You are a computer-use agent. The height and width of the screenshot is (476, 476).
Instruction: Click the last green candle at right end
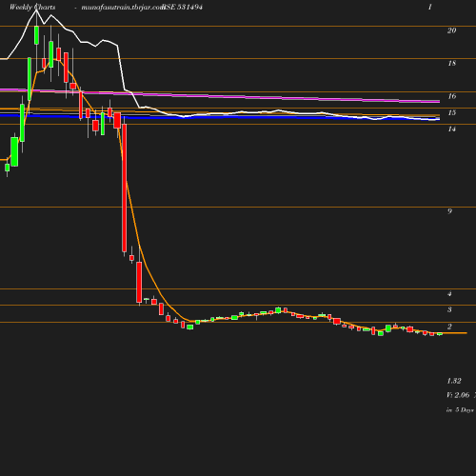click(x=440, y=334)
